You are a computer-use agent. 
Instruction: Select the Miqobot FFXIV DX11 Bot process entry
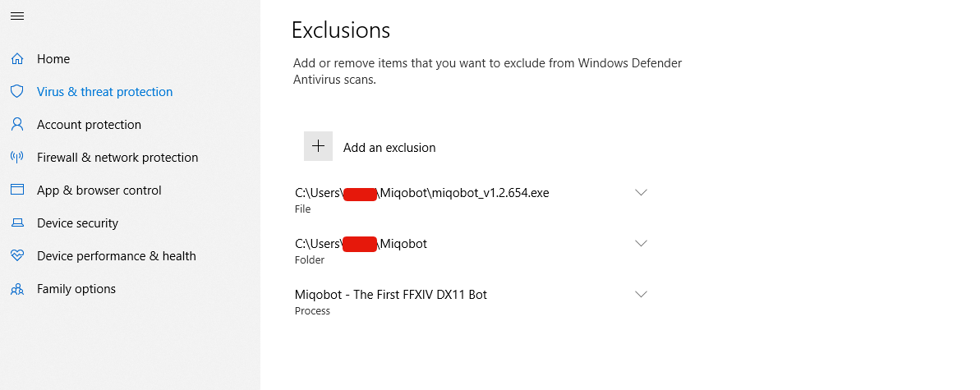coord(391,295)
